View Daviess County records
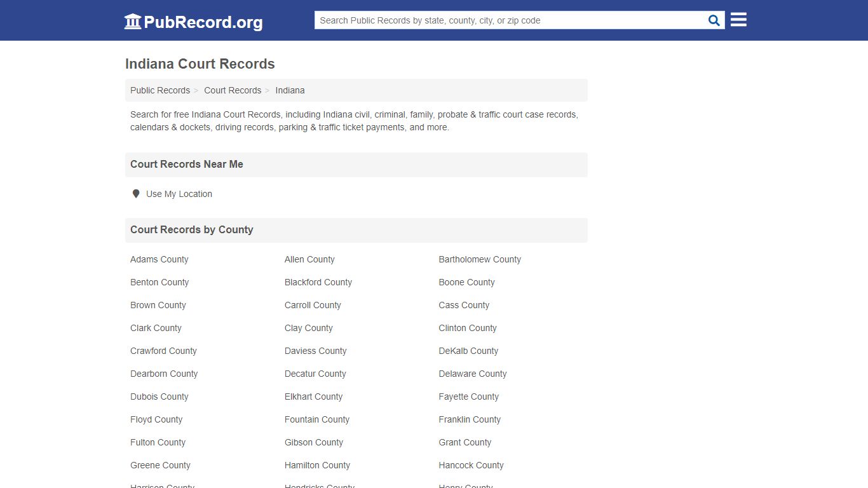The image size is (868, 488). coord(316,351)
